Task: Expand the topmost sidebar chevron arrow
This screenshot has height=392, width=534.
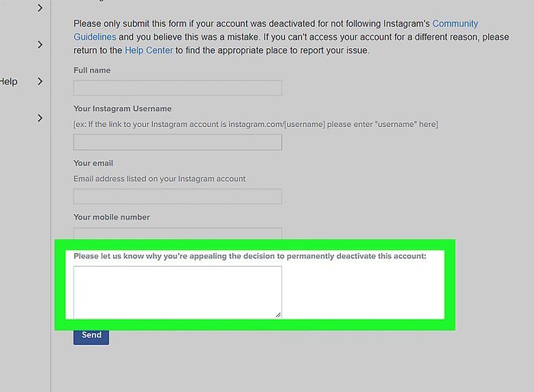Action: pos(40,8)
